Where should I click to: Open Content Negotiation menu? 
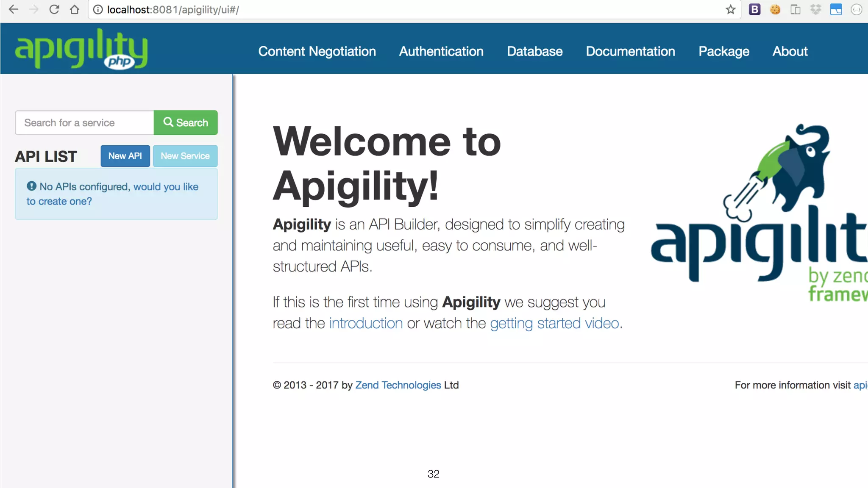point(317,51)
